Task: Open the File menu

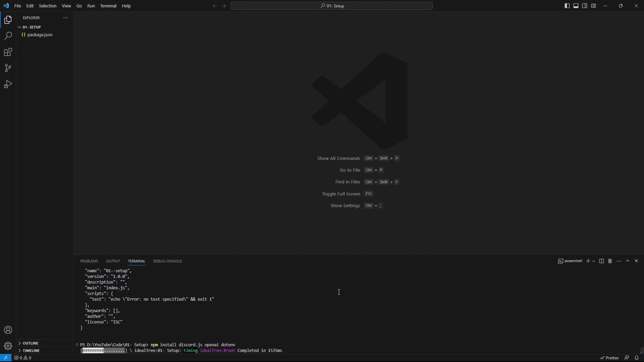Action: [x=18, y=6]
